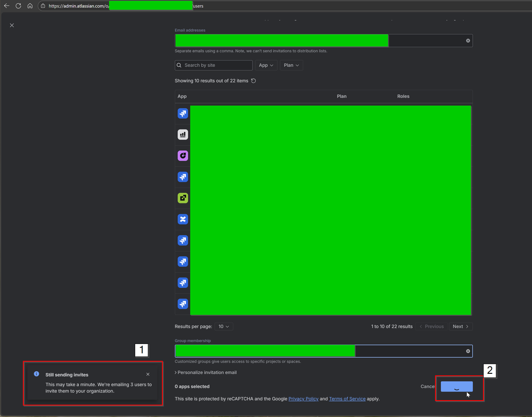532x417 pixels.
Task: Click the Roles column header
Action: [404, 96]
